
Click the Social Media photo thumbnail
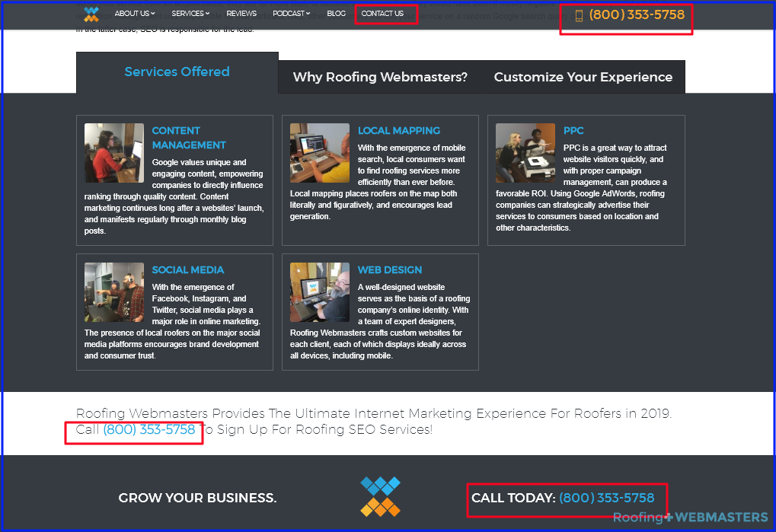(113, 292)
